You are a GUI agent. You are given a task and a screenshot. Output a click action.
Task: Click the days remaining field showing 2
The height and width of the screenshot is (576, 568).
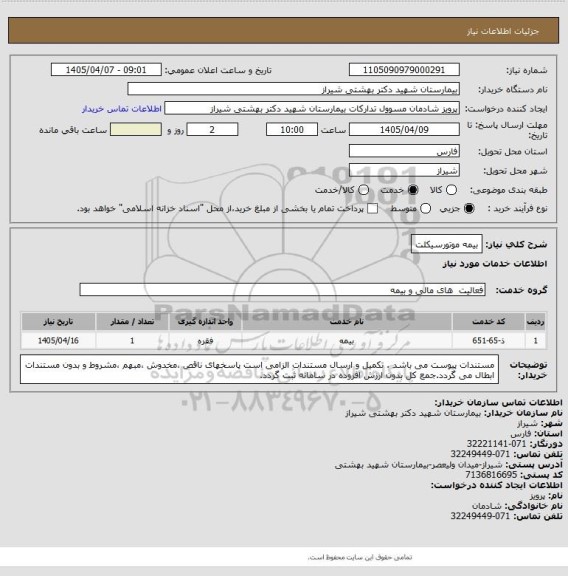pos(212,130)
